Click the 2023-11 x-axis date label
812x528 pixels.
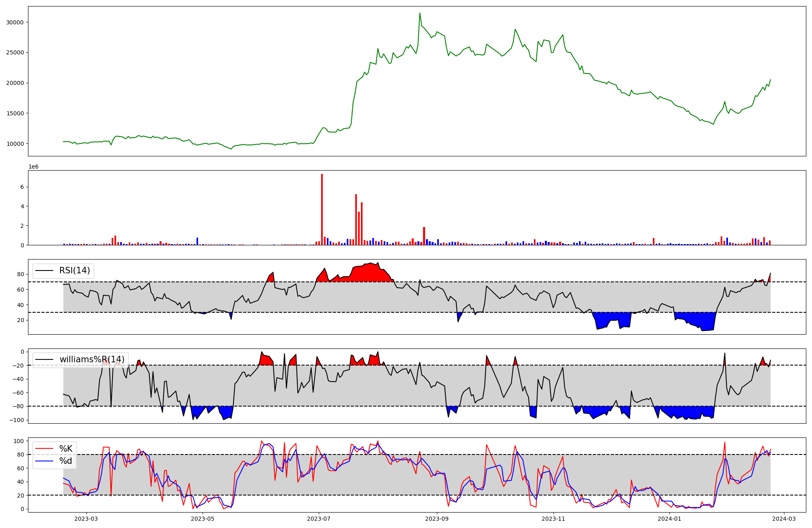pyautogui.click(x=553, y=519)
